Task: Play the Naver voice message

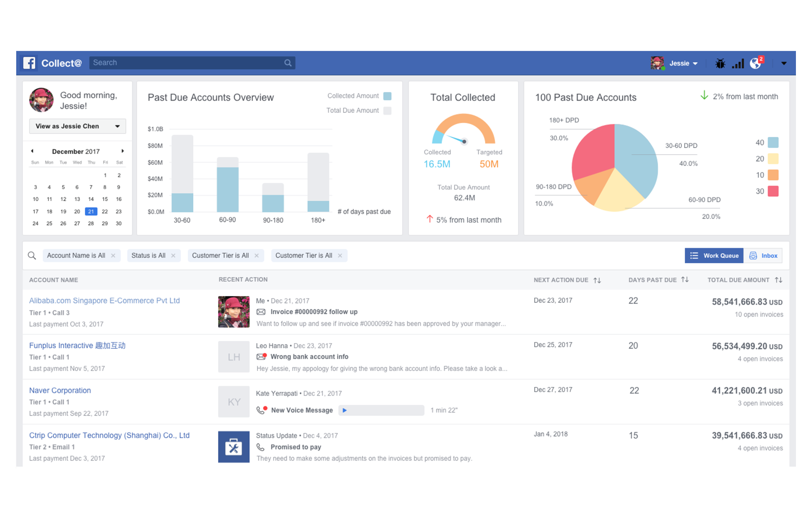Action: [x=345, y=410]
